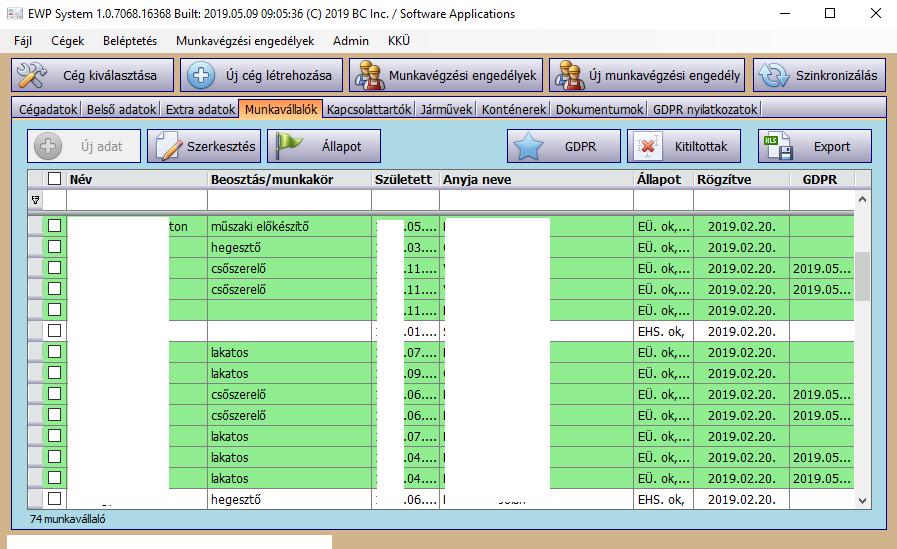
Task: Click the Név filter input field
Action: click(137, 200)
